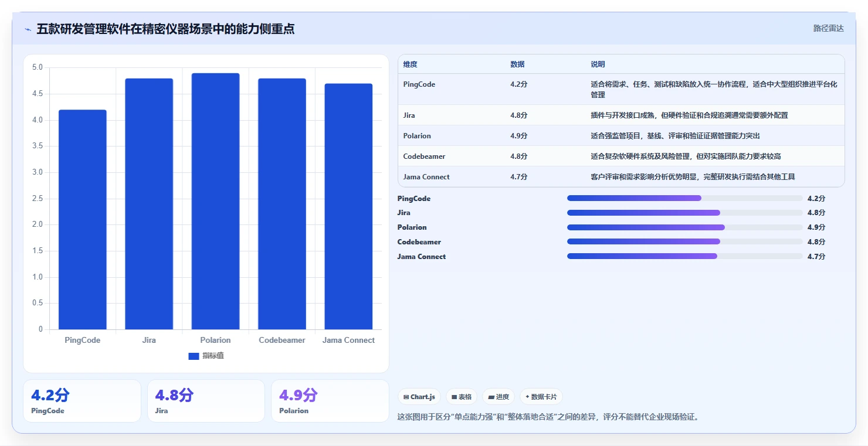Open the 4.8分 Jira data card
Viewport: 868px width, 446px height.
(206, 401)
